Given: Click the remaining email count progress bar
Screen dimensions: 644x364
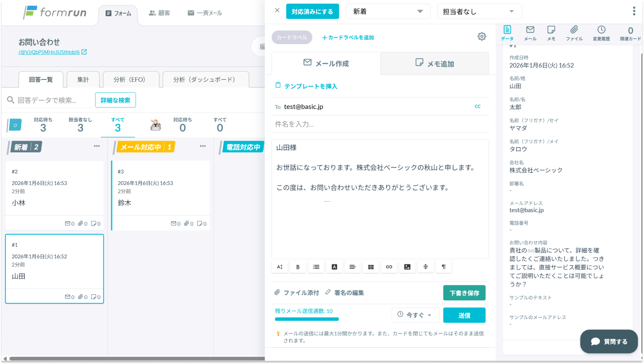Looking at the screenshot, I should 307,319.
